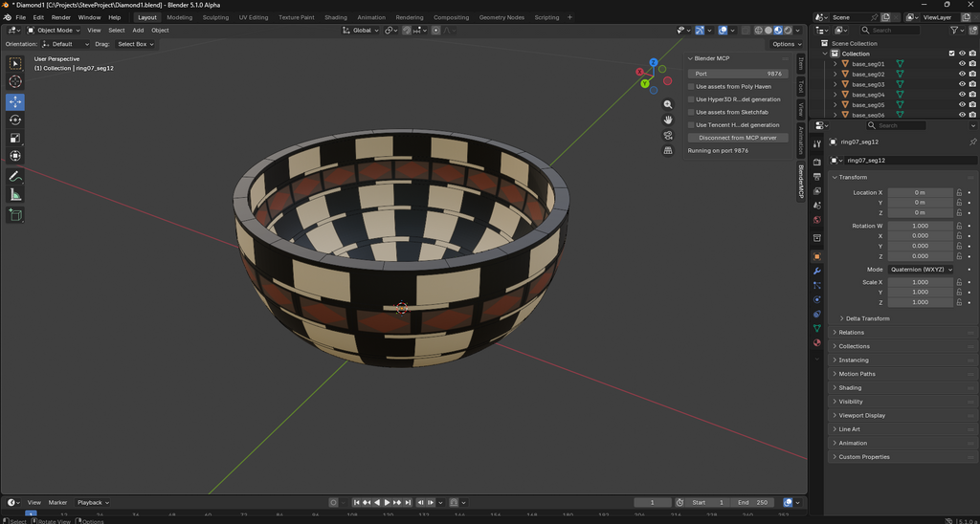980x524 pixels.
Task: Open the Playback menu in timeline
Action: pos(93,502)
